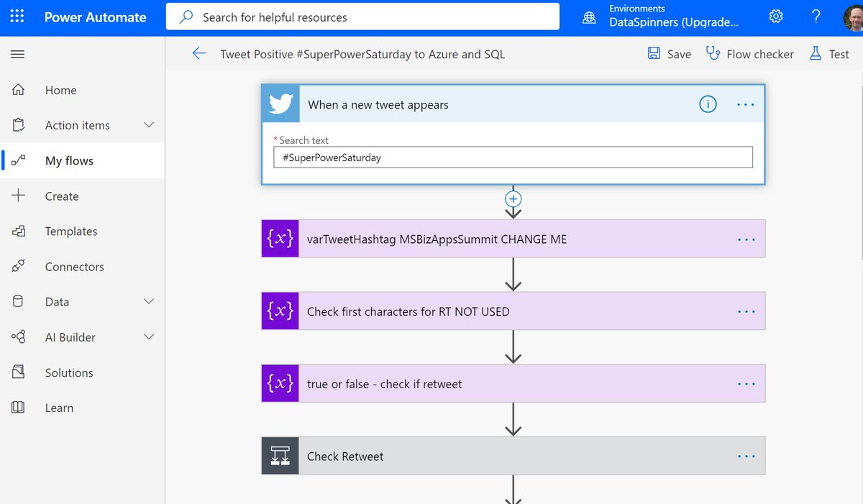863x504 pixels.
Task: Click insert step plus icon below trigger
Action: [513, 199]
